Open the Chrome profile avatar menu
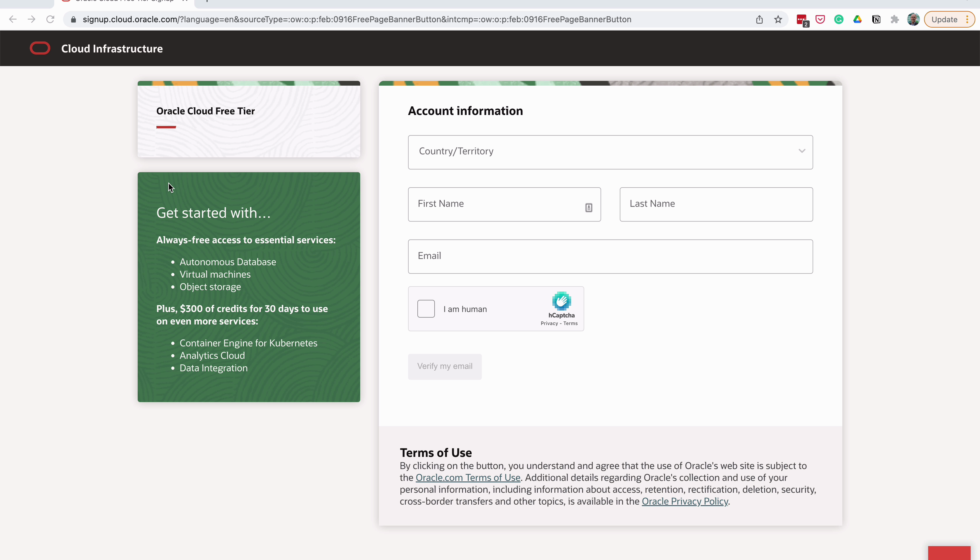 click(x=913, y=19)
